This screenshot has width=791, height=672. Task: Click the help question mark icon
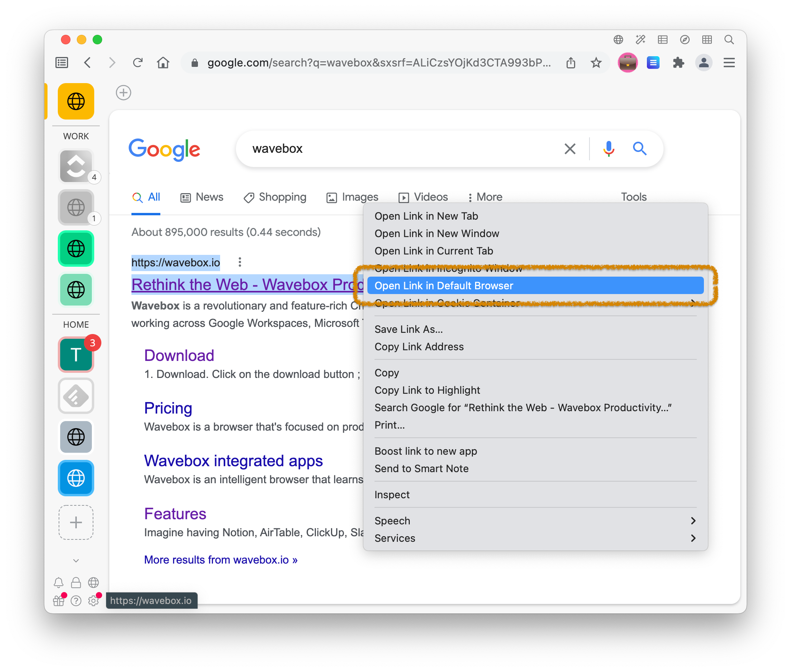point(76,601)
